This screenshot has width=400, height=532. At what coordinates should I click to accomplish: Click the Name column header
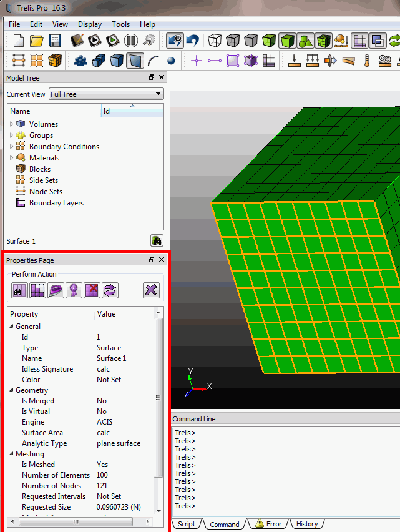[54, 111]
